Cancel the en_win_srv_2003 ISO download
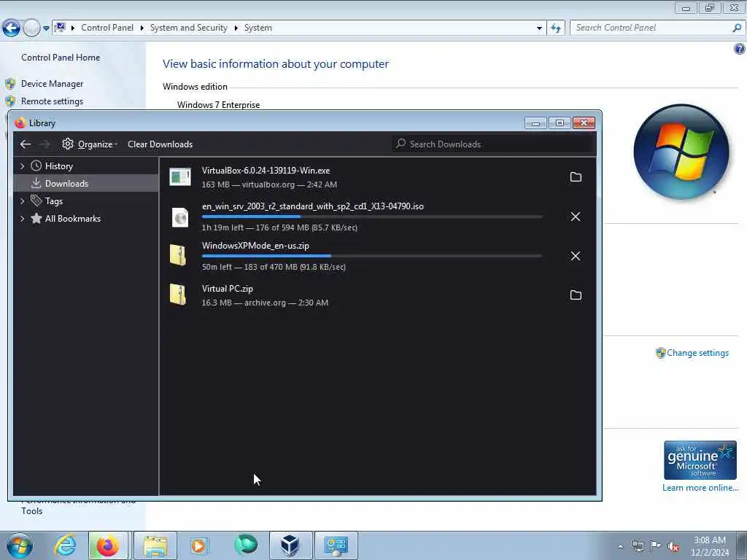 click(x=576, y=217)
